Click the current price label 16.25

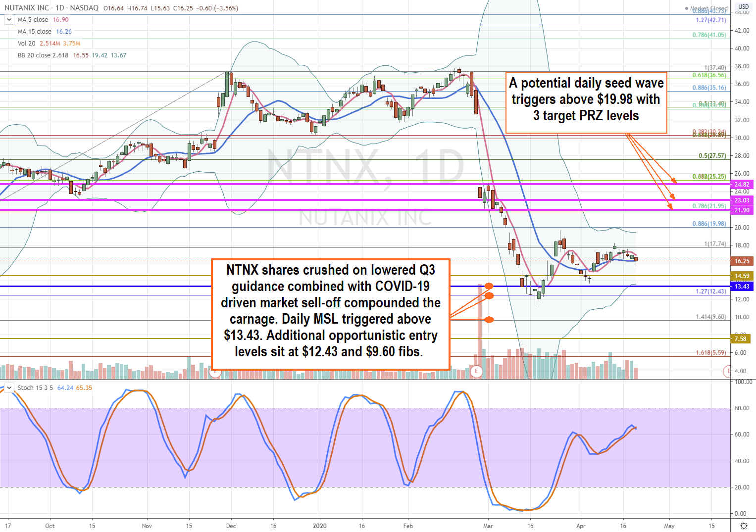tap(742, 261)
